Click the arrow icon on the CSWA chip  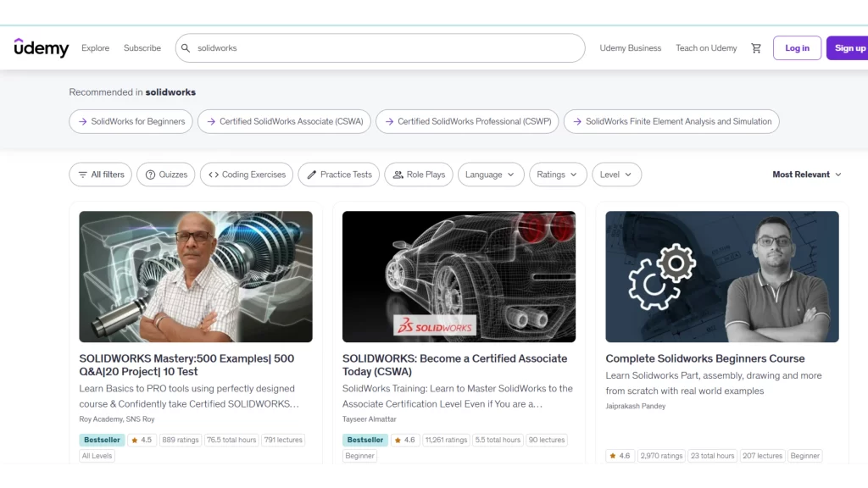(211, 121)
